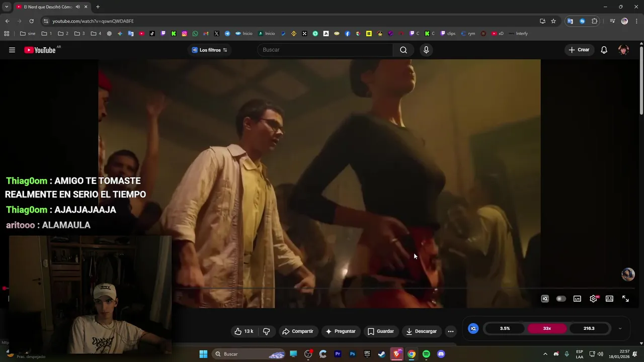Open Spotify from the taskbar

pyautogui.click(x=426, y=354)
